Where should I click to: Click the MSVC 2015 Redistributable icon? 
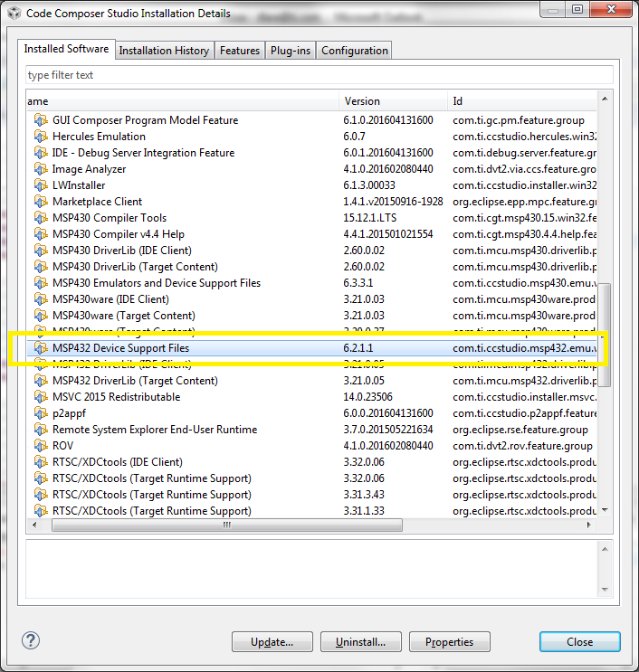tap(41, 397)
